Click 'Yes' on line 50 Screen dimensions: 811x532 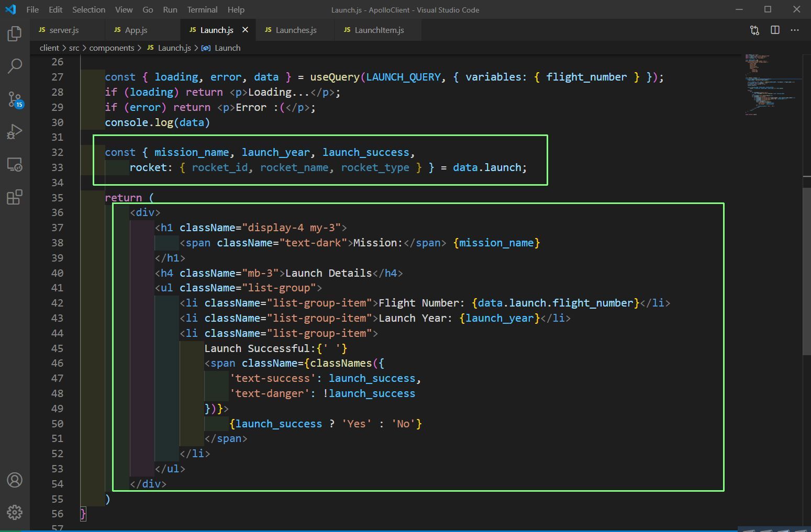pyautogui.click(x=357, y=424)
